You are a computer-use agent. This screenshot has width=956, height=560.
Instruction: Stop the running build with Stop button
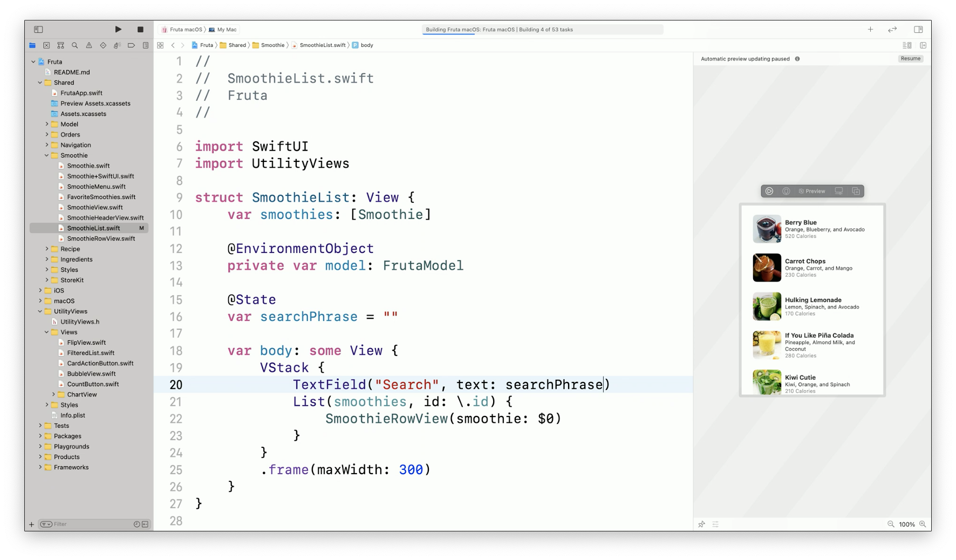click(x=140, y=29)
